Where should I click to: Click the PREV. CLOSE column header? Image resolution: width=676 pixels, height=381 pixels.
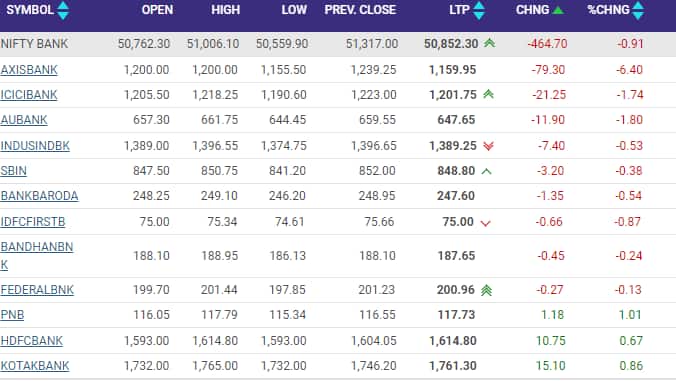(360, 10)
